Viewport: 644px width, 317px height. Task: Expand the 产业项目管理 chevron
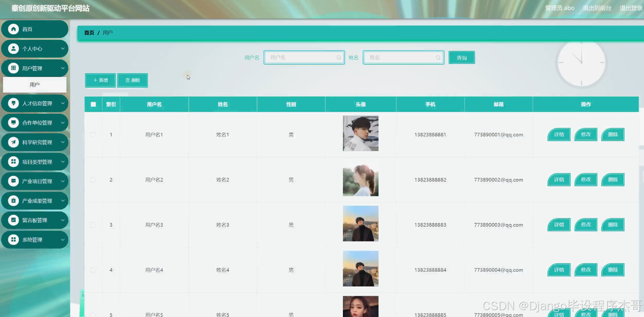click(x=63, y=181)
